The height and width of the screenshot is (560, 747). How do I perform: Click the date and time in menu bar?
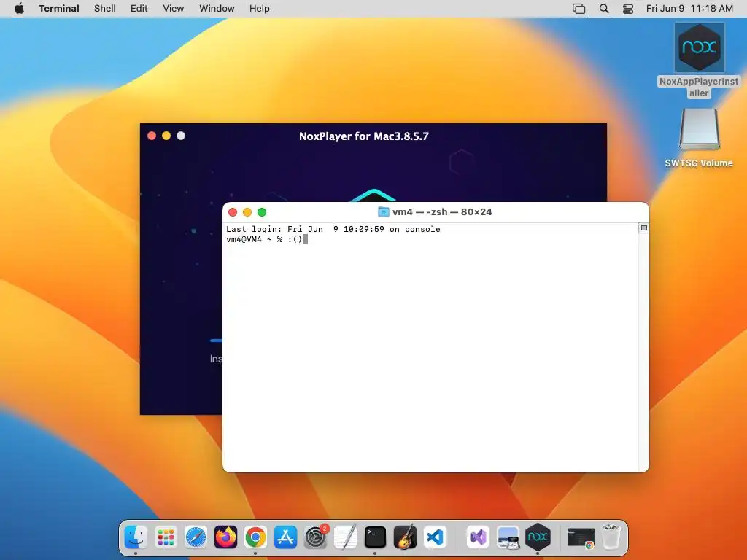tap(689, 8)
